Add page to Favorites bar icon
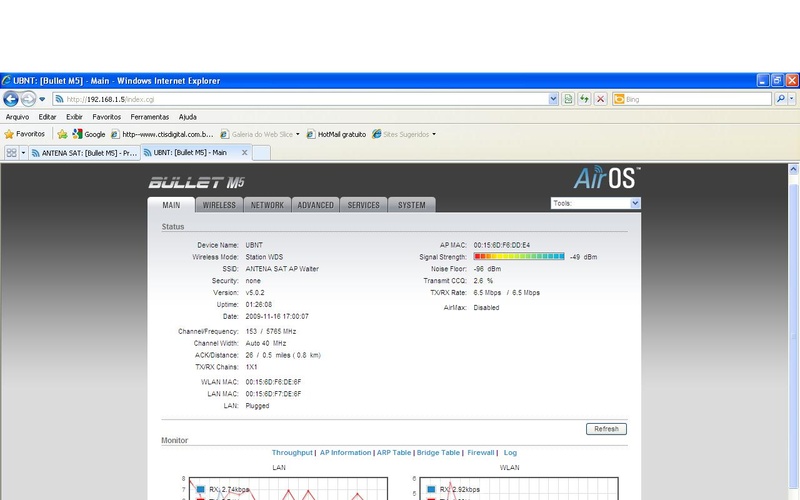The image size is (800, 500). pyautogui.click(x=62, y=134)
